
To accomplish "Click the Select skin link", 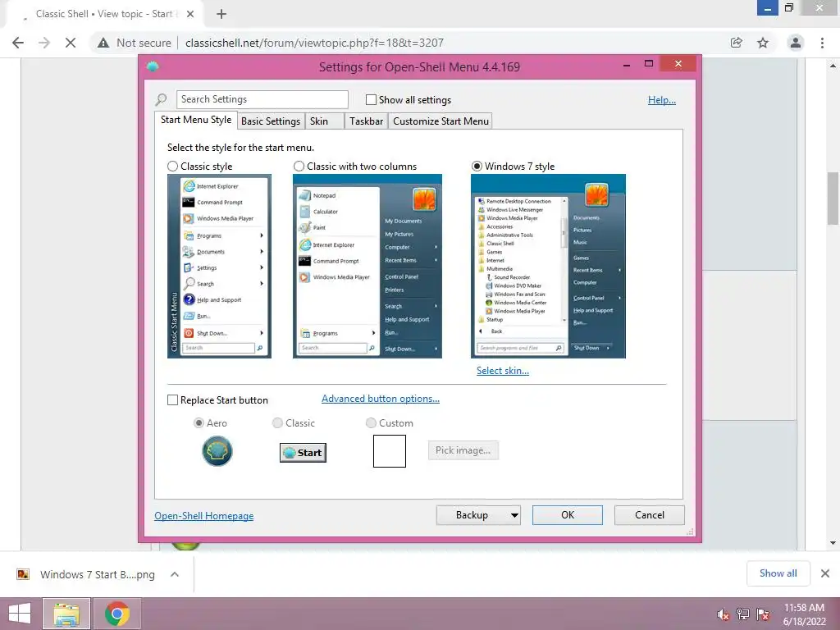I will (503, 371).
